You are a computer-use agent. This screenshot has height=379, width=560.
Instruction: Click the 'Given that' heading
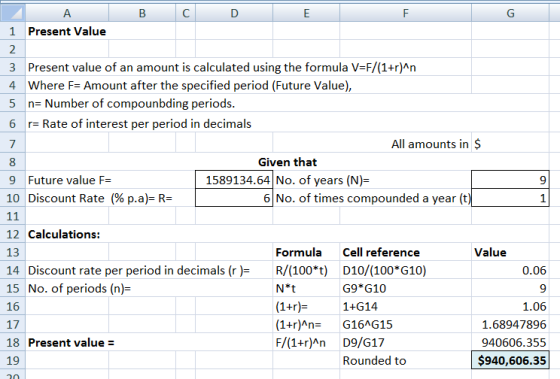pos(288,162)
